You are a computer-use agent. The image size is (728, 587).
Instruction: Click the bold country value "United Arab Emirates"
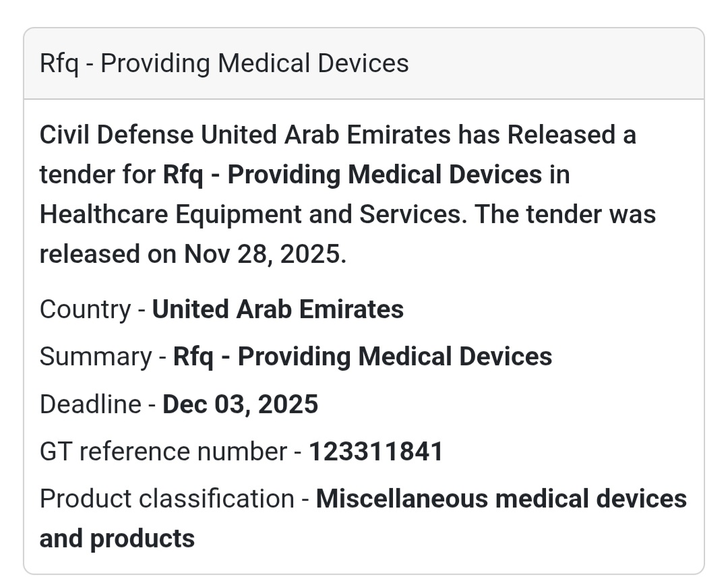[x=278, y=309]
